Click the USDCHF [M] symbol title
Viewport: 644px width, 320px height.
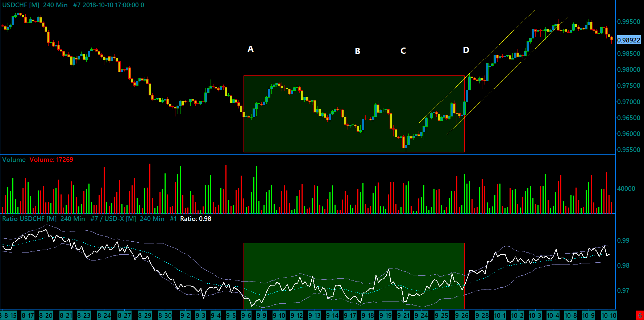[x=21, y=5]
